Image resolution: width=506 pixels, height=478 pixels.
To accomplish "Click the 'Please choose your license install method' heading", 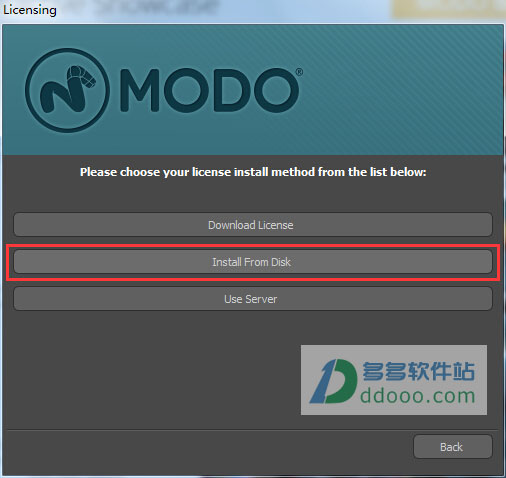I will (253, 172).
